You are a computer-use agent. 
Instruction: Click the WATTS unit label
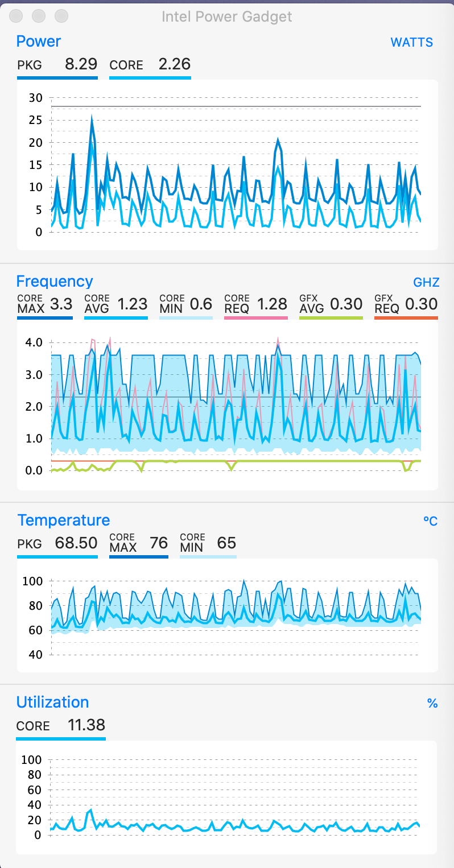click(412, 43)
